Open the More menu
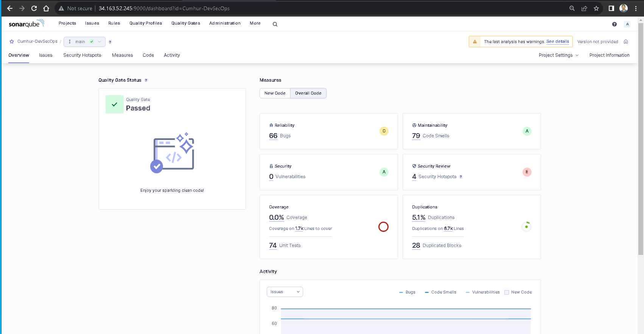 pos(255,23)
